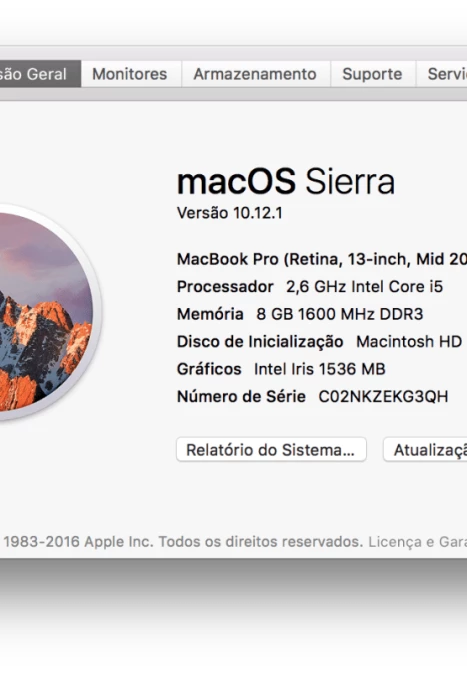467x674 pixels.
Task: Click the Apple Inc. copyright text
Action: pos(184,542)
